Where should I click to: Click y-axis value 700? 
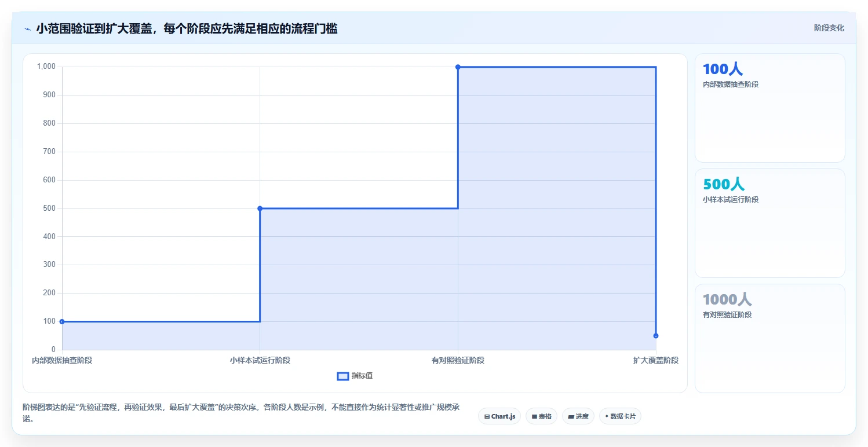[50, 152]
